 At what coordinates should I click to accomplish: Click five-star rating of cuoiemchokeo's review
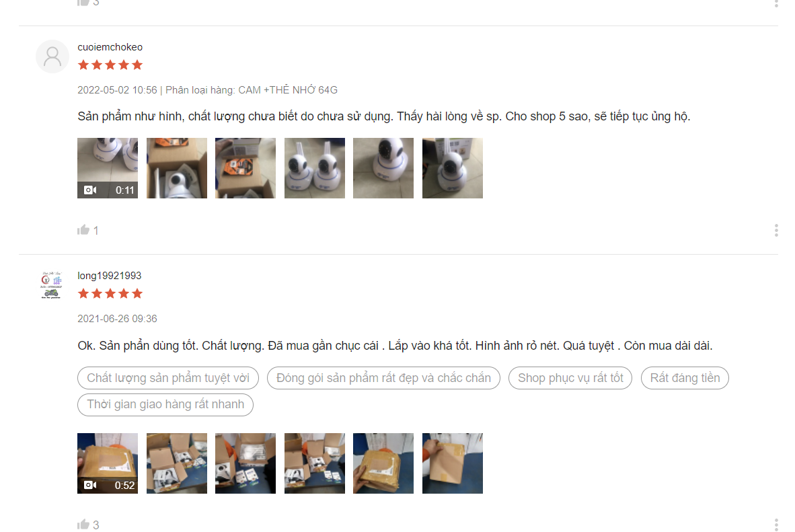(110, 65)
